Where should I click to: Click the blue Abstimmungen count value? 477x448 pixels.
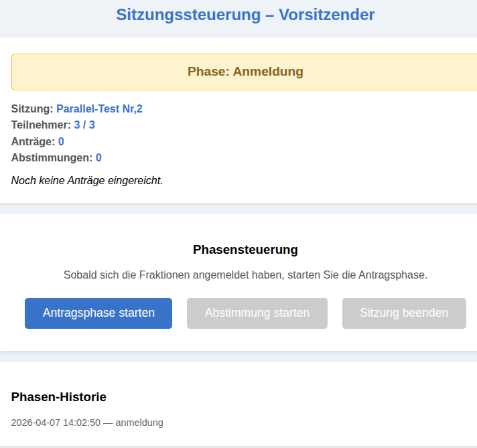(98, 158)
